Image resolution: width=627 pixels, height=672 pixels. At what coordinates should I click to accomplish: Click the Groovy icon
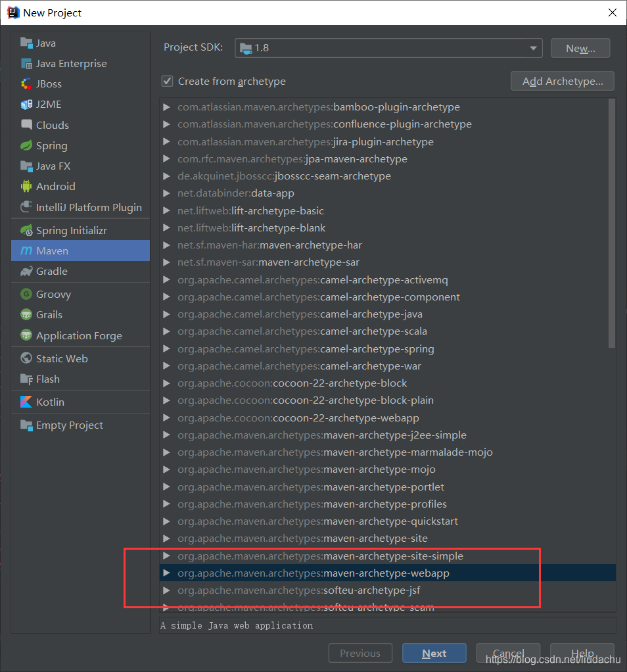[26, 294]
